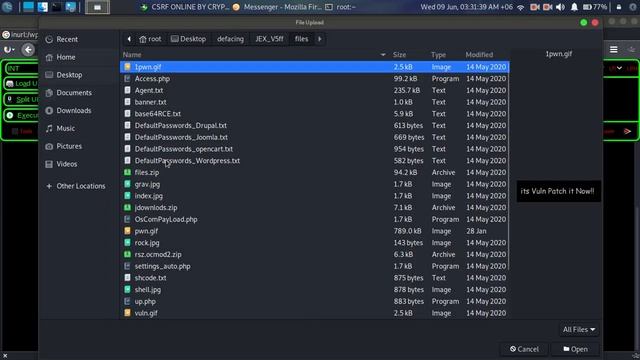640x360 pixels.
Task: Click Open to upload the file
Action: (x=576, y=349)
